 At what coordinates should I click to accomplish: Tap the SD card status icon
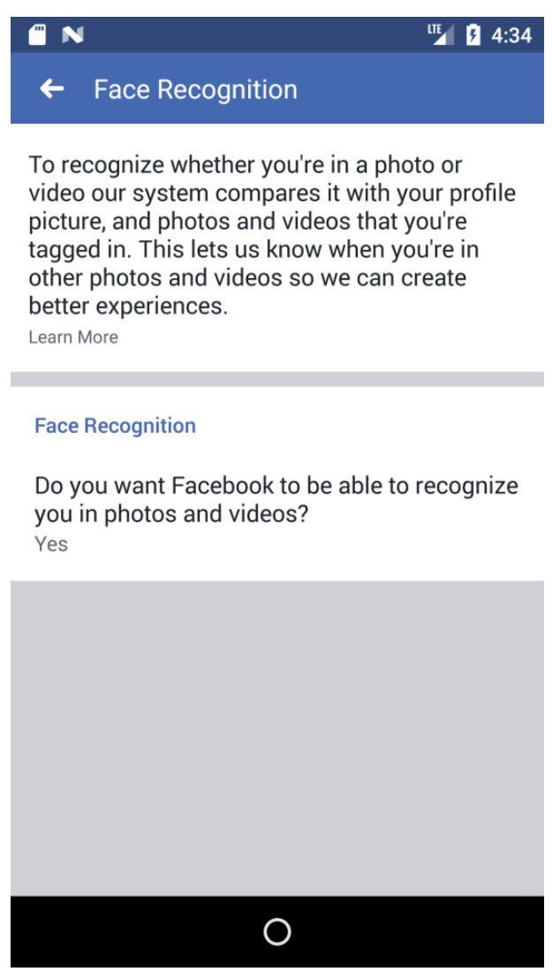[37, 35]
